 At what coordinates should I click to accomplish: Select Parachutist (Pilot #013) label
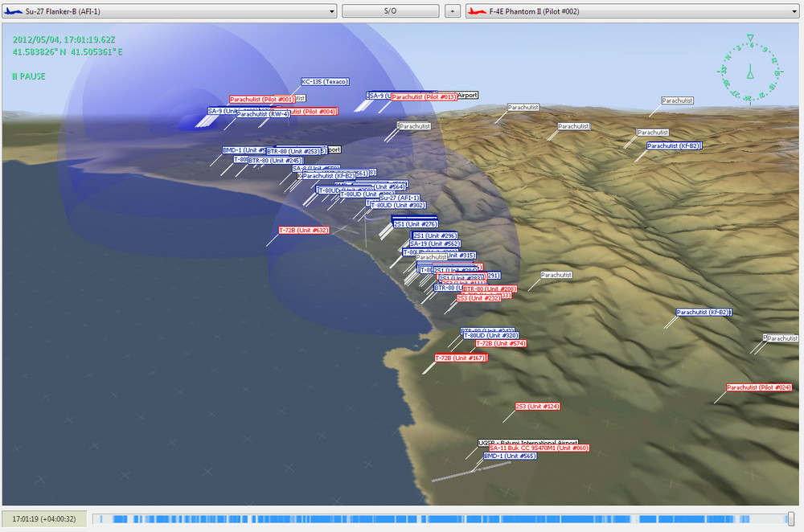(424, 97)
